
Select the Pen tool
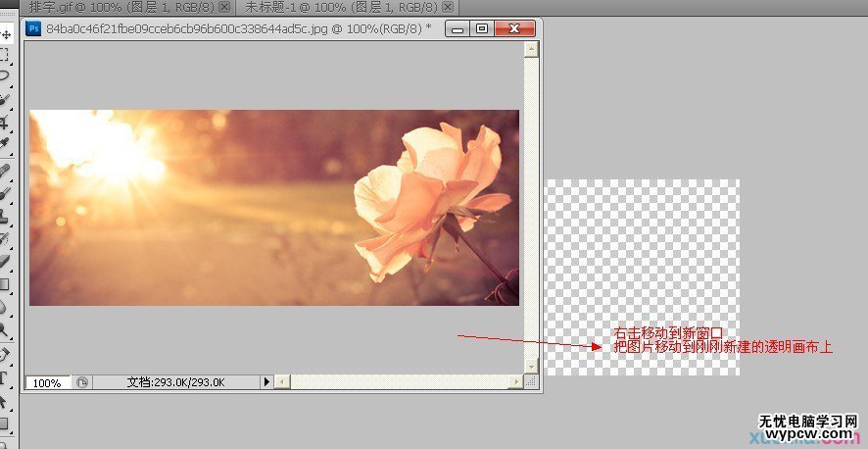point(5,354)
